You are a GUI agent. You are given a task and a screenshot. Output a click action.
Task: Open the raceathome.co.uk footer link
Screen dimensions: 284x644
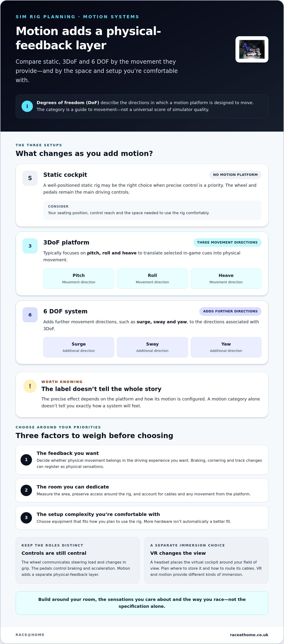(249, 635)
